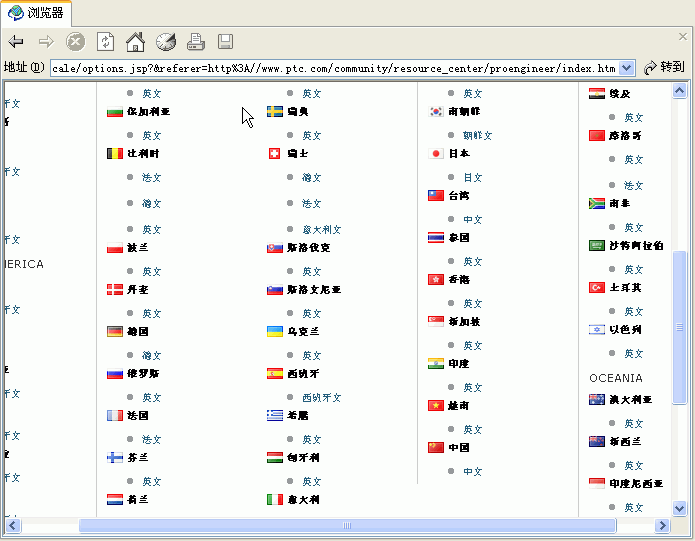The image size is (695, 541).
Task: Click the Switzerland flag beside 瑞士
Action: (275, 154)
